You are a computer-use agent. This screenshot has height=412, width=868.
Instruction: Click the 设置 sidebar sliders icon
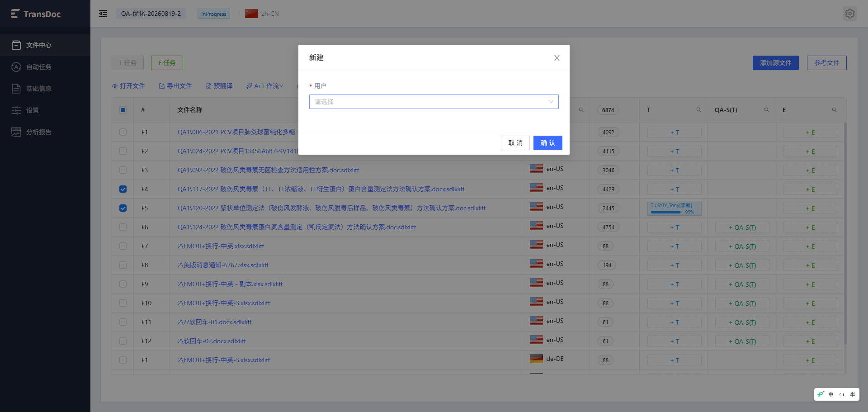tap(16, 110)
